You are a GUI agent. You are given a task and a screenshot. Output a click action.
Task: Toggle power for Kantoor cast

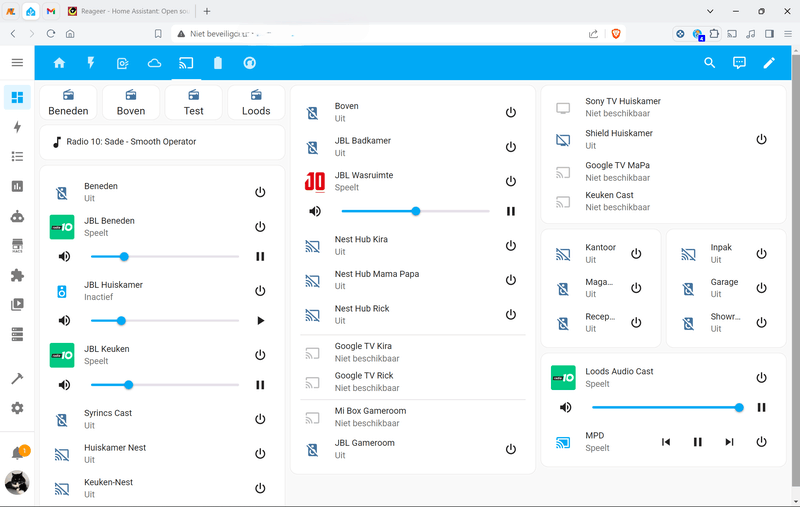coord(636,254)
